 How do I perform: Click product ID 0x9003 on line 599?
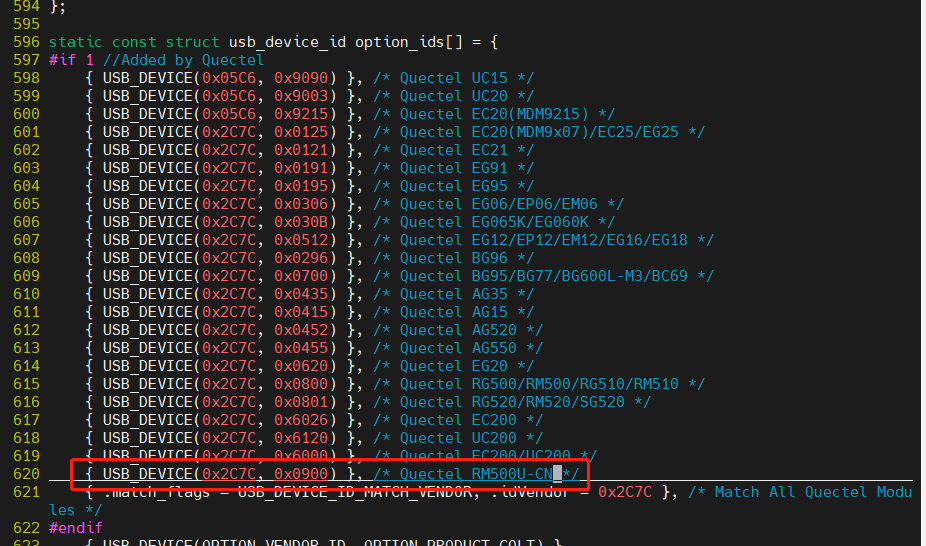point(301,96)
